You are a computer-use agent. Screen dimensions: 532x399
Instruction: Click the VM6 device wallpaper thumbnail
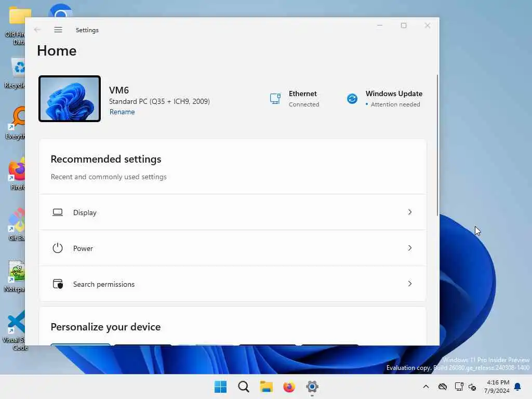tap(70, 99)
